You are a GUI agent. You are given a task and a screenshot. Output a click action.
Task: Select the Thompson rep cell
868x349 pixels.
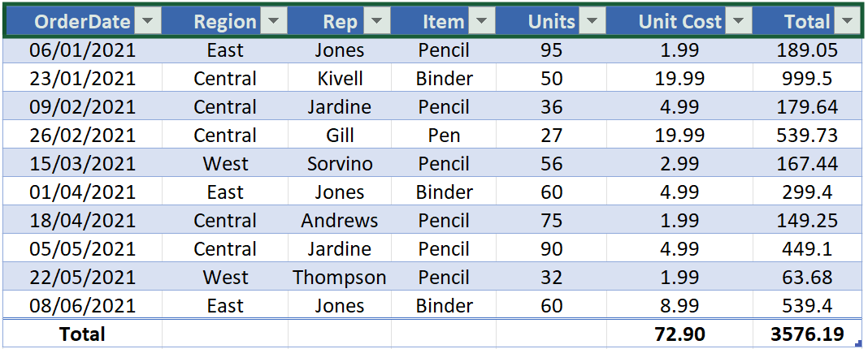[x=340, y=278]
